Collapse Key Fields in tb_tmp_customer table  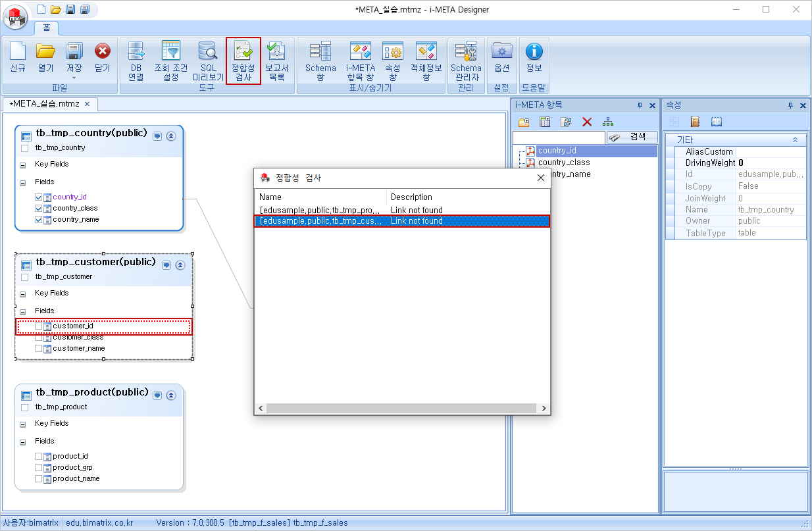[x=22, y=294]
